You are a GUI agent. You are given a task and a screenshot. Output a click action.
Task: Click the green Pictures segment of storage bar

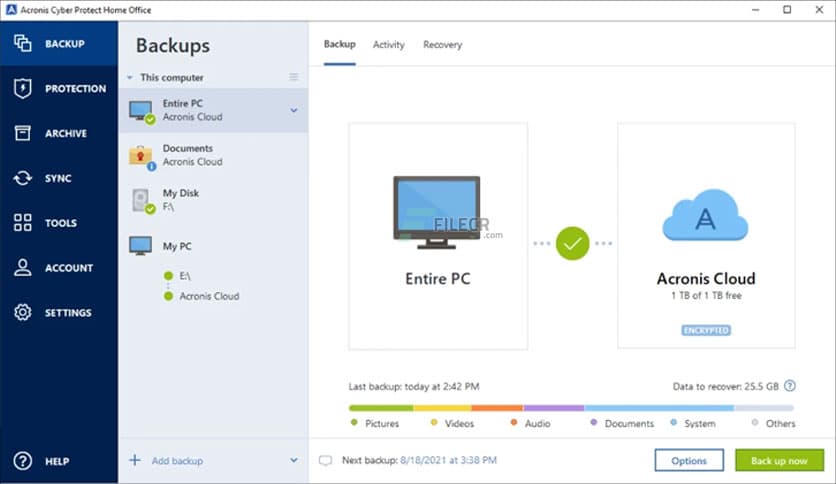380,408
